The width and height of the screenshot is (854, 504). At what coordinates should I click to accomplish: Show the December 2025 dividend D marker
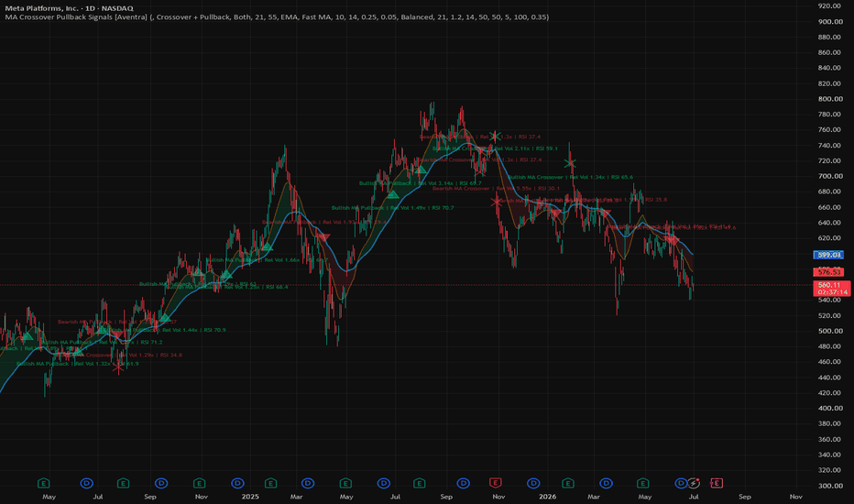tap(533, 483)
